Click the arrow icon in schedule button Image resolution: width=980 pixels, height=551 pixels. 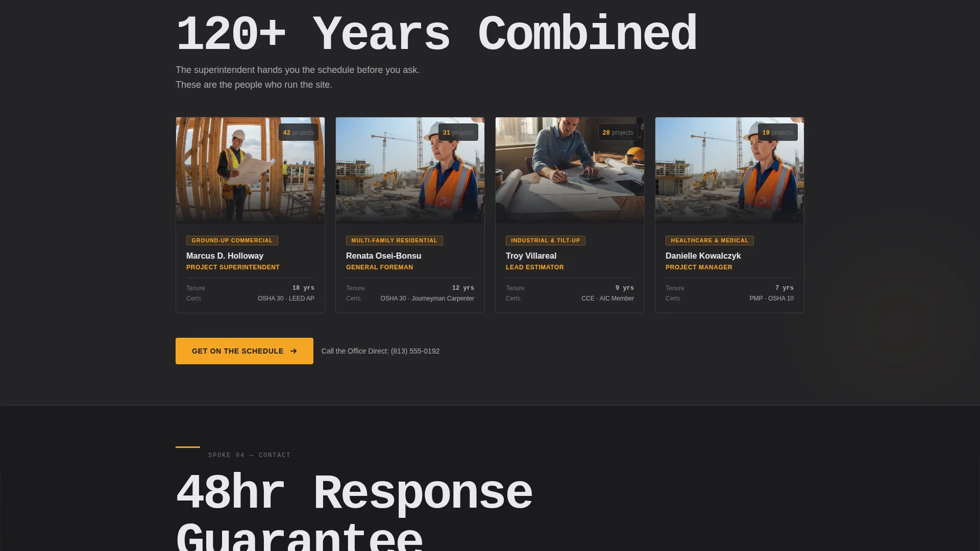tap(293, 351)
